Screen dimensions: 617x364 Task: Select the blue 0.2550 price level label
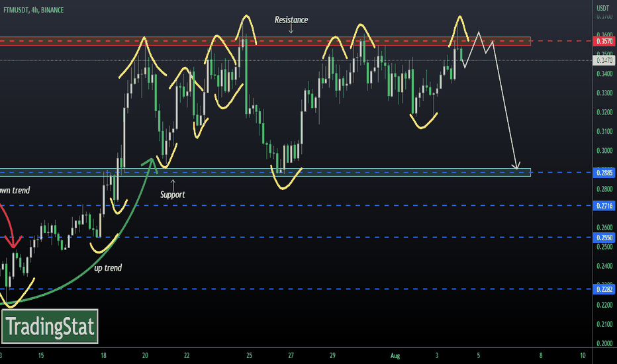coord(604,238)
